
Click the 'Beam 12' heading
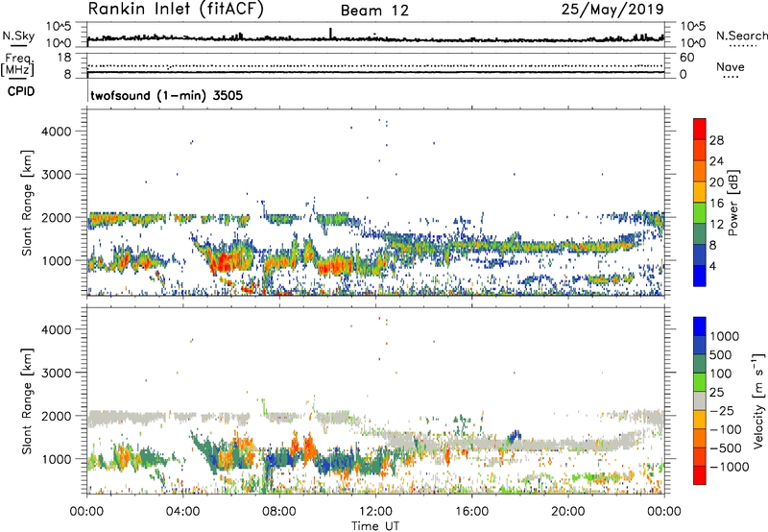tap(374, 11)
